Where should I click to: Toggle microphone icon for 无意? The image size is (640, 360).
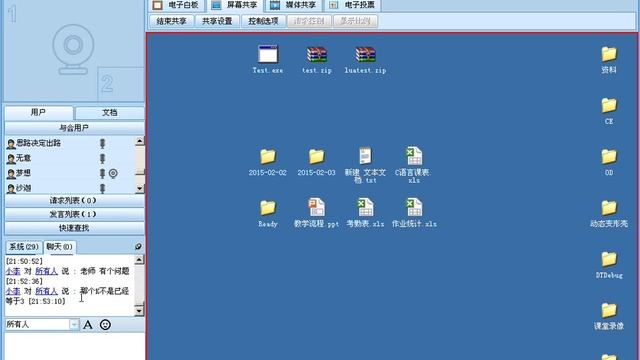click(x=102, y=158)
